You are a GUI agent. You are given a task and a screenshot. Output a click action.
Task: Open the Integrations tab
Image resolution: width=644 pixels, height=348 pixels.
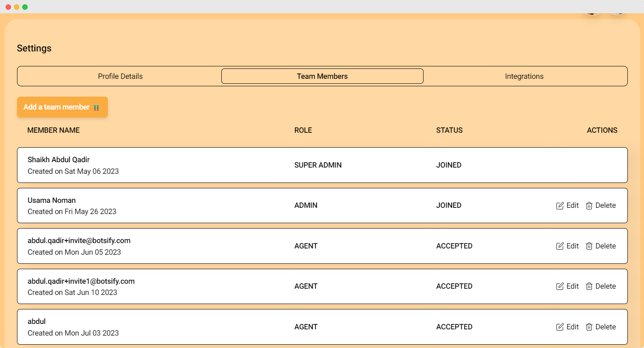tap(524, 76)
